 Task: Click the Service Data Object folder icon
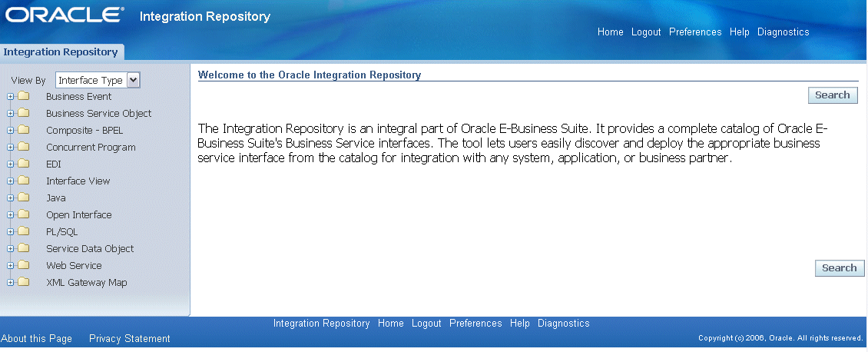tap(23, 248)
